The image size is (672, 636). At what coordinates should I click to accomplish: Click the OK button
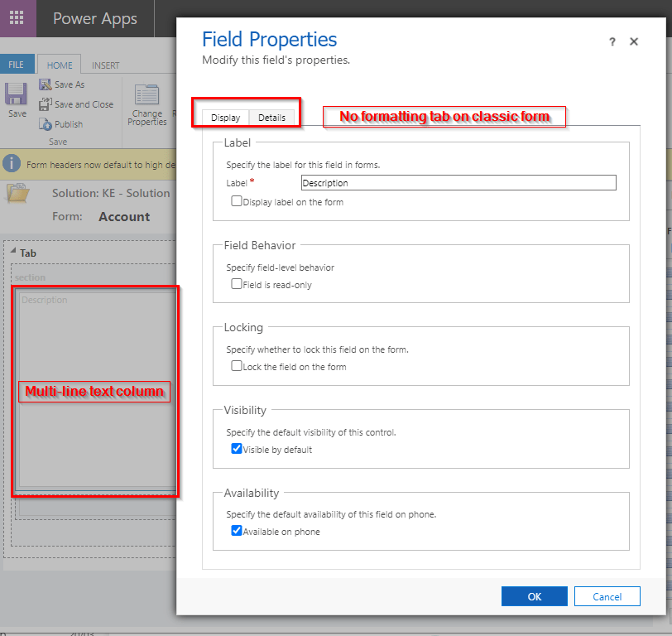534,596
